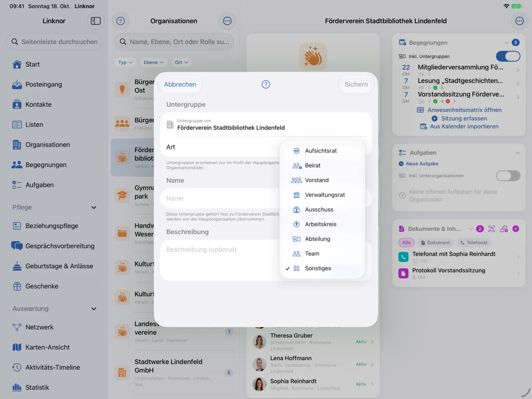Choose Aufsichtsrat from the Art menu
The width and height of the screenshot is (532, 399).
(322, 151)
